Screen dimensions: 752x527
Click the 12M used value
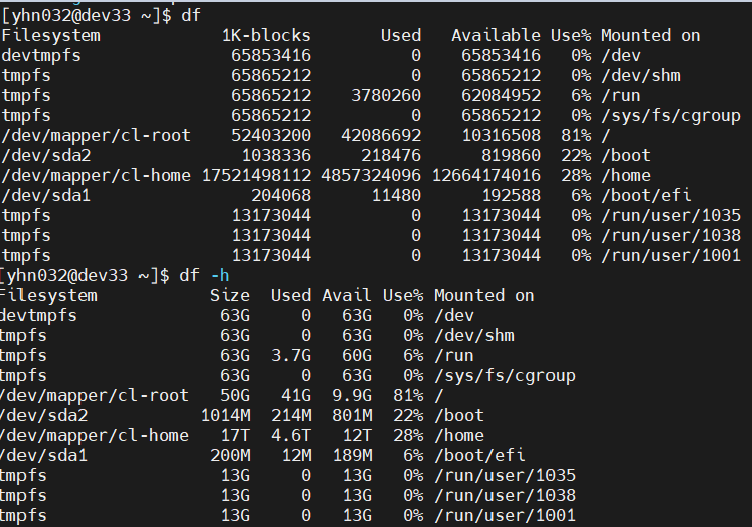click(x=296, y=456)
